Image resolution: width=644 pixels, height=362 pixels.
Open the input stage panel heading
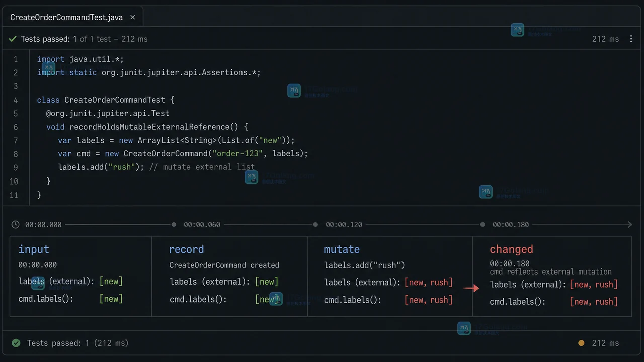(x=34, y=249)
